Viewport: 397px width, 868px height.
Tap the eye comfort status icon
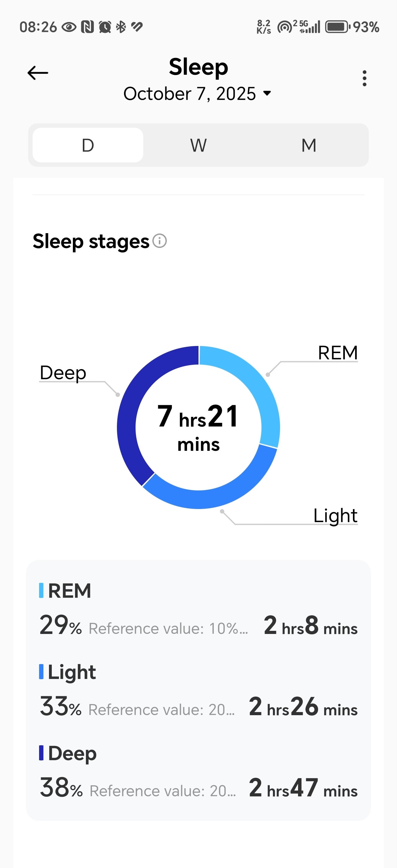(x=69, y=27)
